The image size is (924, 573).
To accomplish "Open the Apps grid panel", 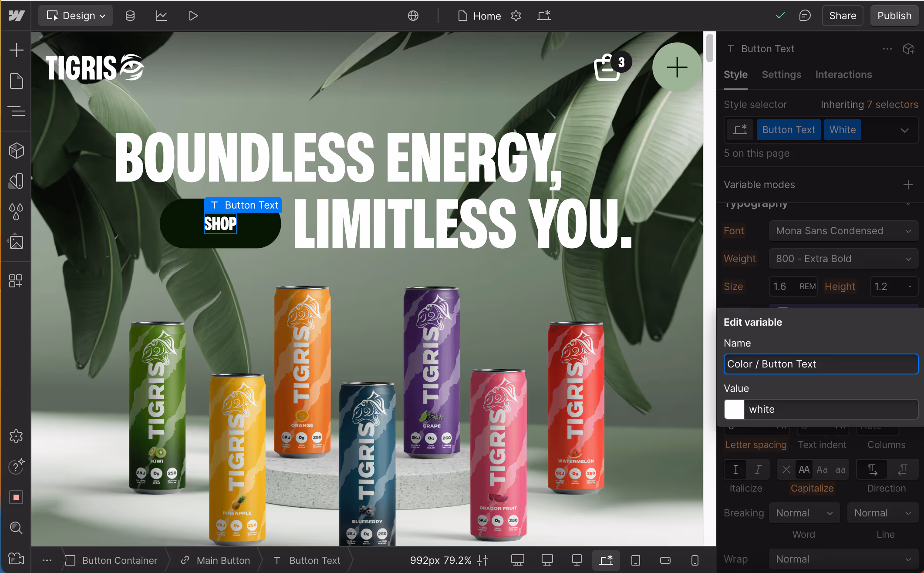I will tap(16, 281).
